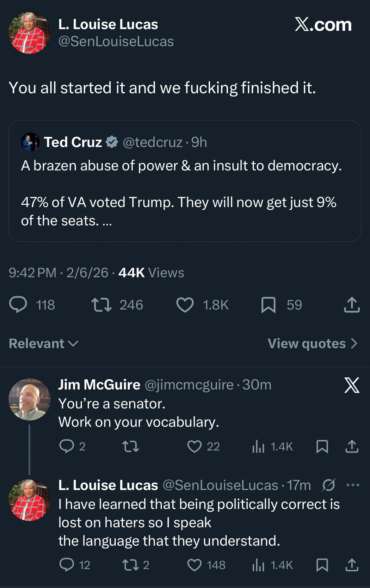370x588 pixels.
Task: Like the main L. Louise Lucas post
Action: coord(185,305)
